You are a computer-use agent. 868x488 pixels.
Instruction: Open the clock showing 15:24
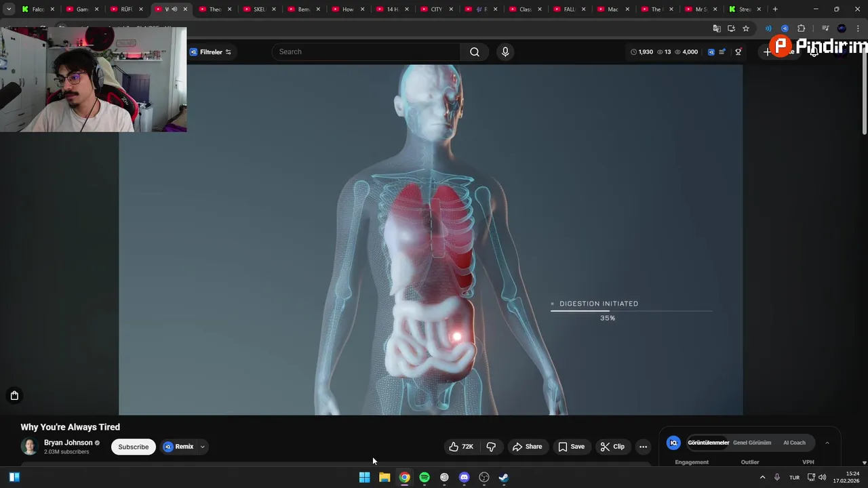click(x=847, y=477)
